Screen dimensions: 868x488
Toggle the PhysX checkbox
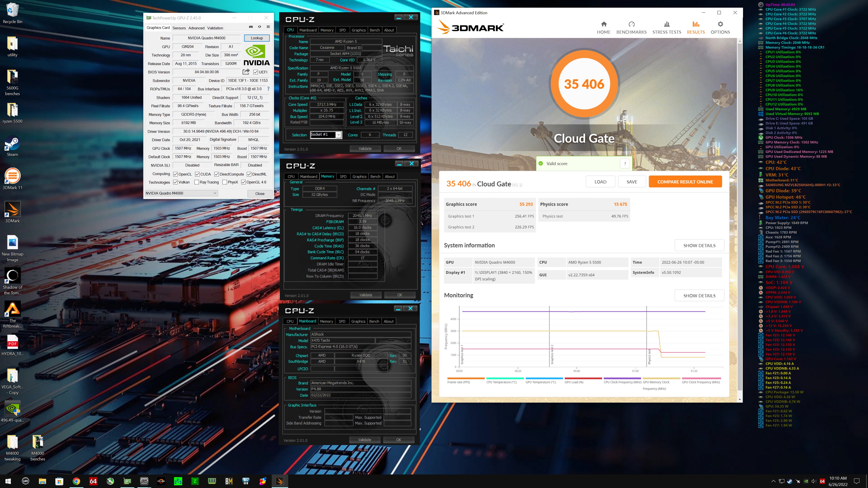(x=224, y=182)
